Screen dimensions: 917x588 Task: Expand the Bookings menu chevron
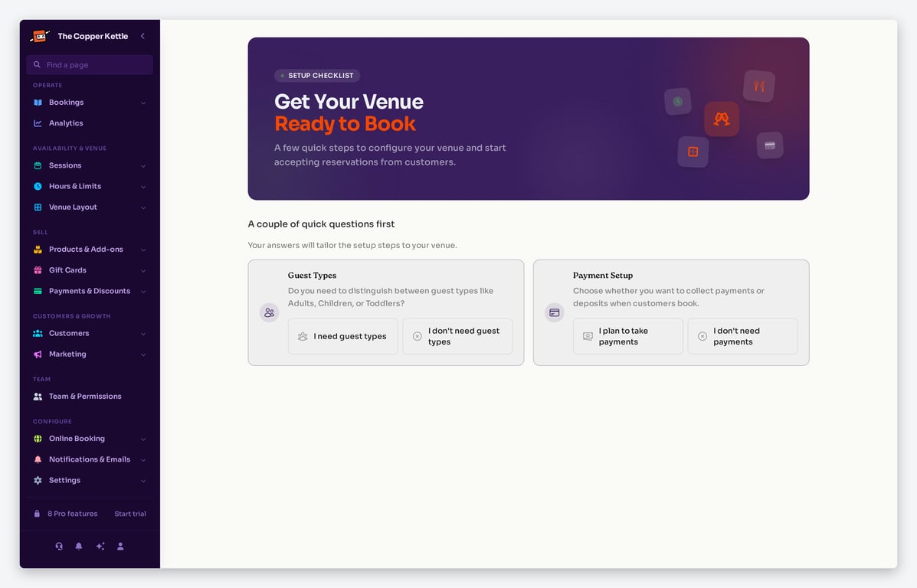click(x=143, y=103)
